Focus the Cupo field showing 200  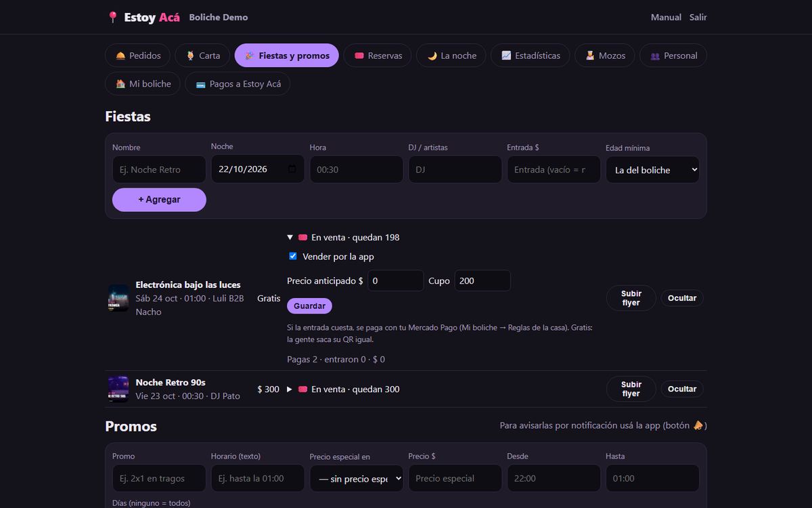pos(482,280)
